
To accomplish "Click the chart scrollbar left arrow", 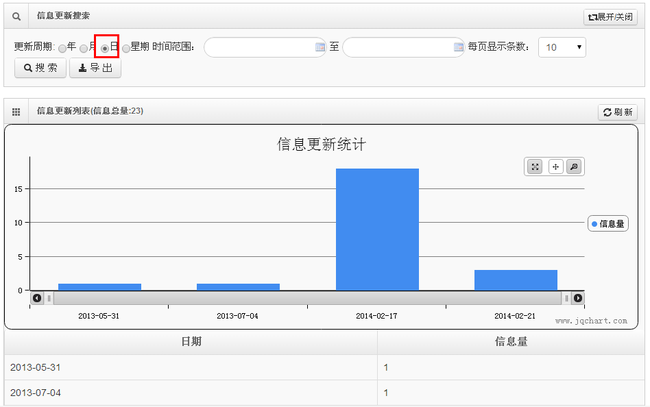I will click(37, 298).
